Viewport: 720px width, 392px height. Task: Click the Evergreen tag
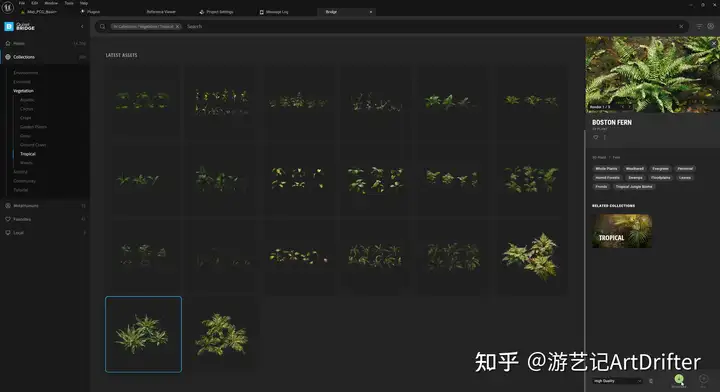coord(660,169)
